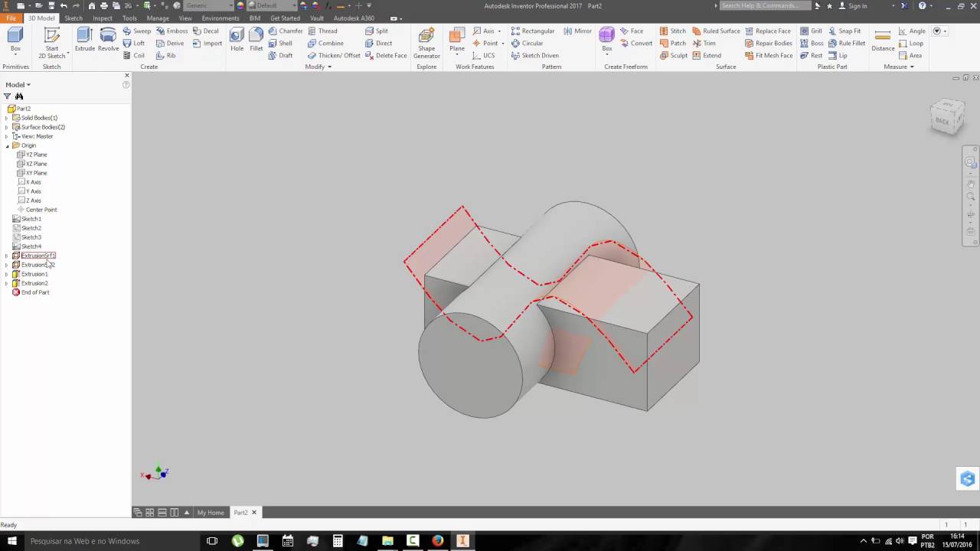Select the Circular pattern tool
980x551 pixels.
[528, 43]
